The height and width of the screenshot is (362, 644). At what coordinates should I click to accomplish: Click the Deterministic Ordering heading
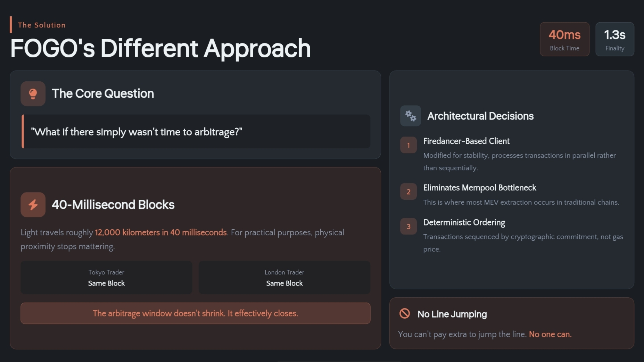464,222
